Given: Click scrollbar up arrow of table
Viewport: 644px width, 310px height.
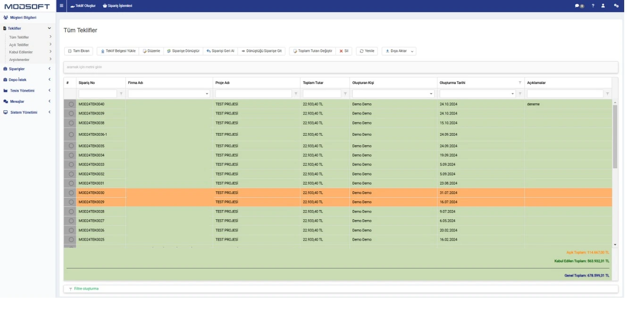Looking at the screenshot, I should point(615,102).
